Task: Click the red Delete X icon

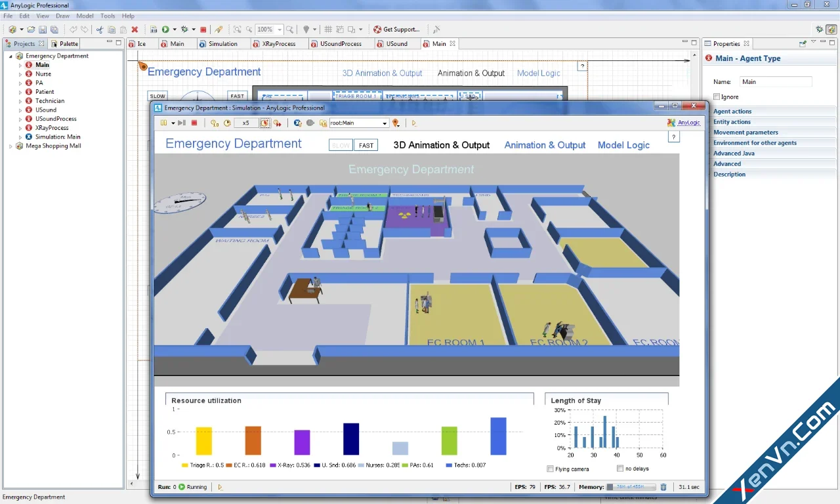Action: click(x=135, y=30)
